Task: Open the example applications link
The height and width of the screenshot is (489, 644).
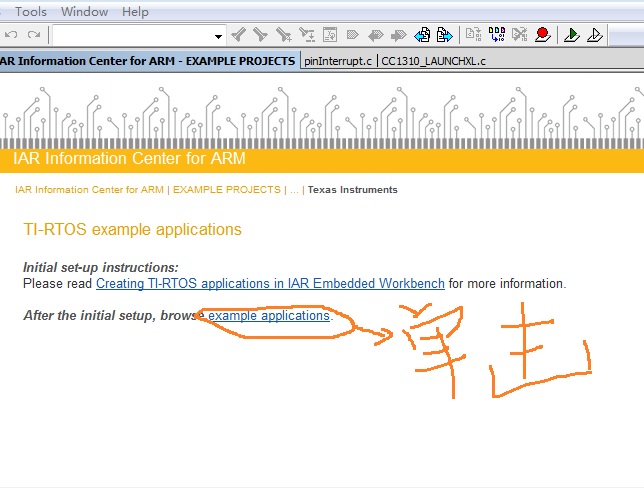Action: 269,315
